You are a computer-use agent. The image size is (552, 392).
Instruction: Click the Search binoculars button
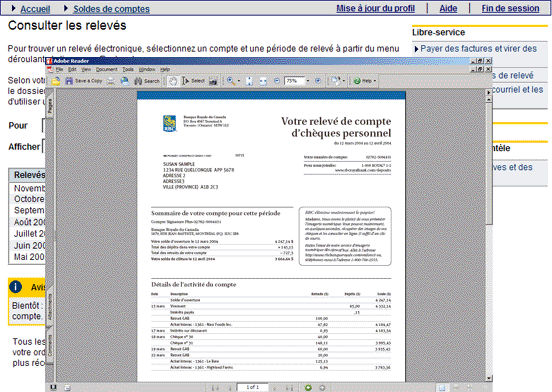click(x=147, y=81)
